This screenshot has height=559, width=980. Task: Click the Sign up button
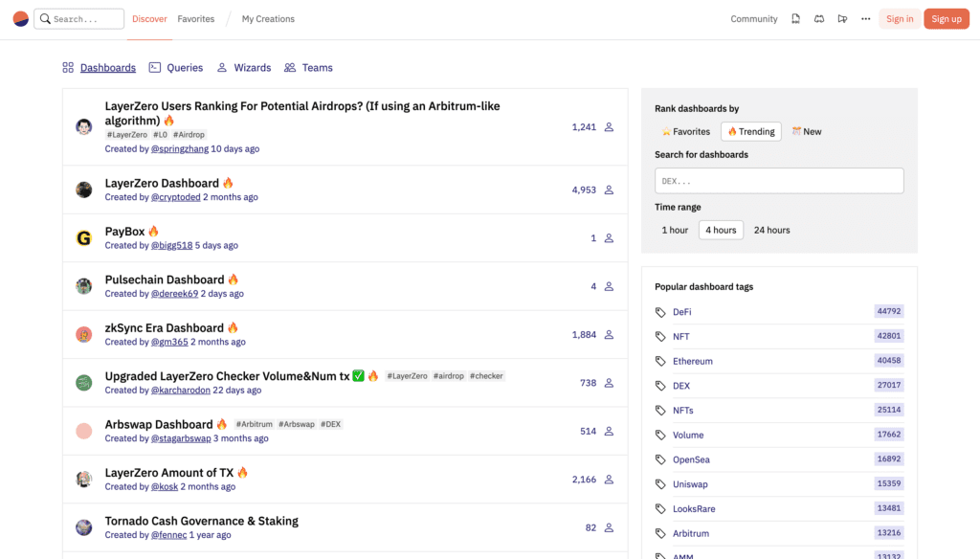(947, 19)
